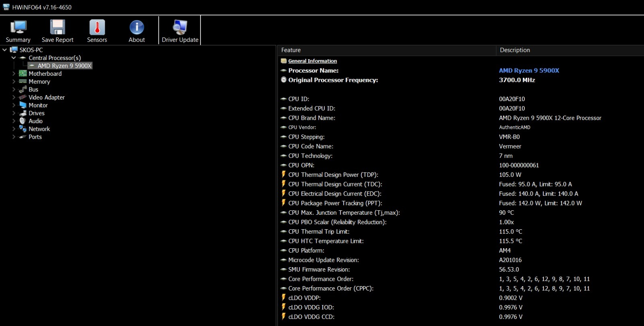Collapse the SKOS-PC root node
The width and height of the screenshot is (644, 326).
(5, 50)
